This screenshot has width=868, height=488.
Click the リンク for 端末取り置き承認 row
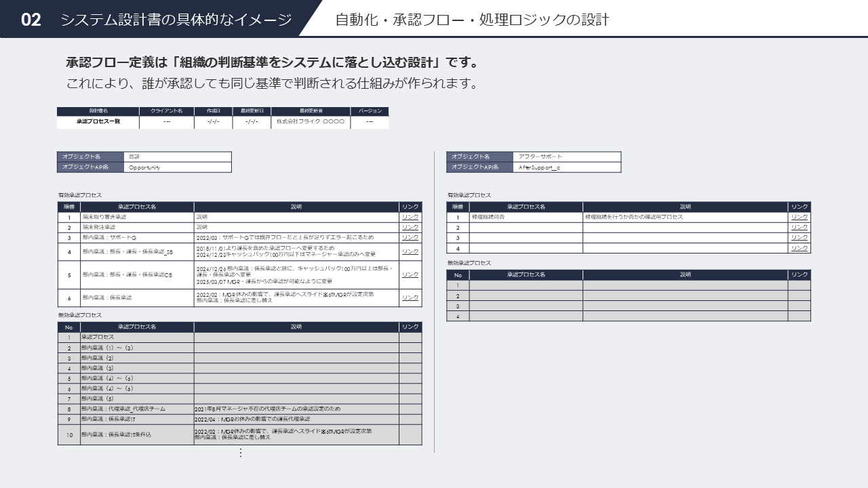point(410,218)
